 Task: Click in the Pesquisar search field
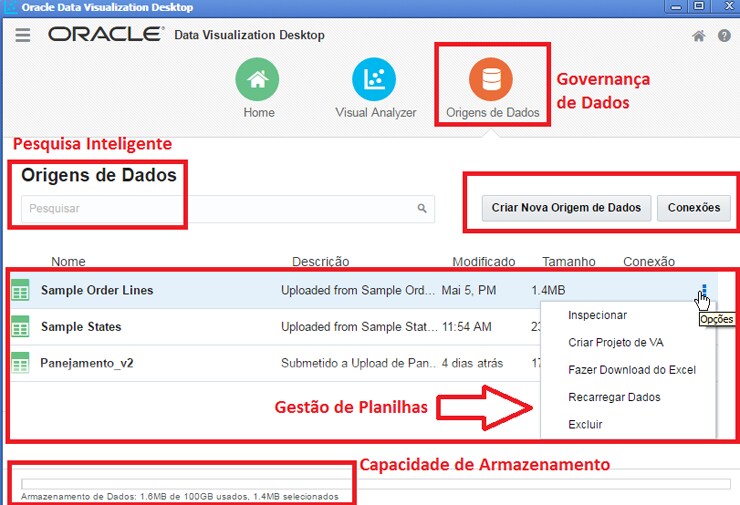tap(227, 209)
